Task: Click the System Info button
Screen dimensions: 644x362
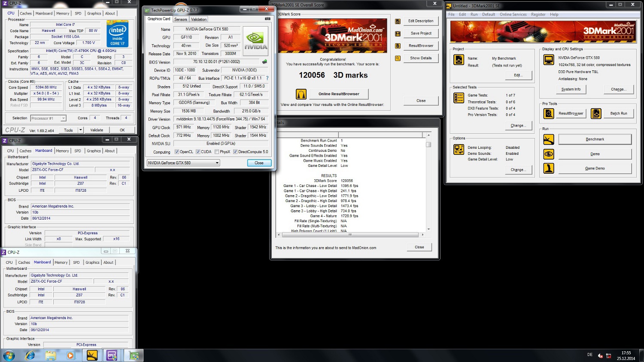Action: click(x=571, y=89)
